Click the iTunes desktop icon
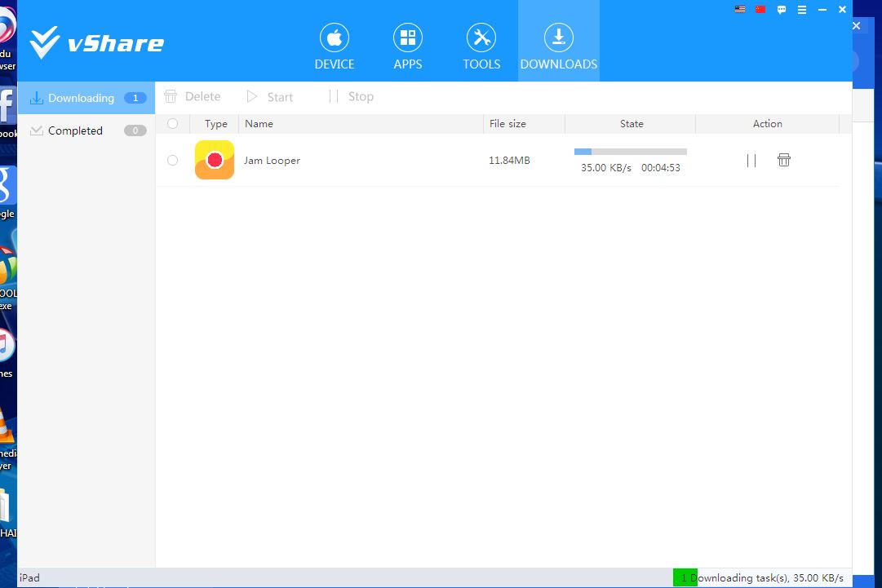 7,345
